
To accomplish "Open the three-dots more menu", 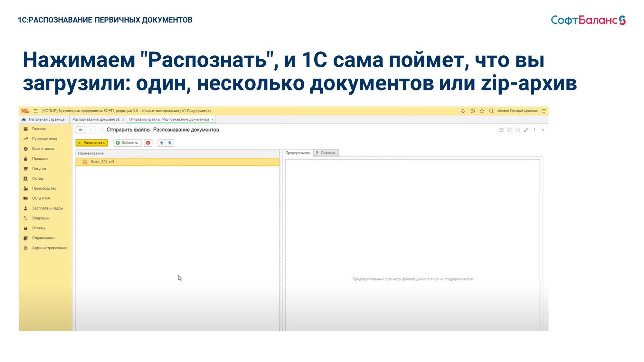I will click(x=535, y=130).
